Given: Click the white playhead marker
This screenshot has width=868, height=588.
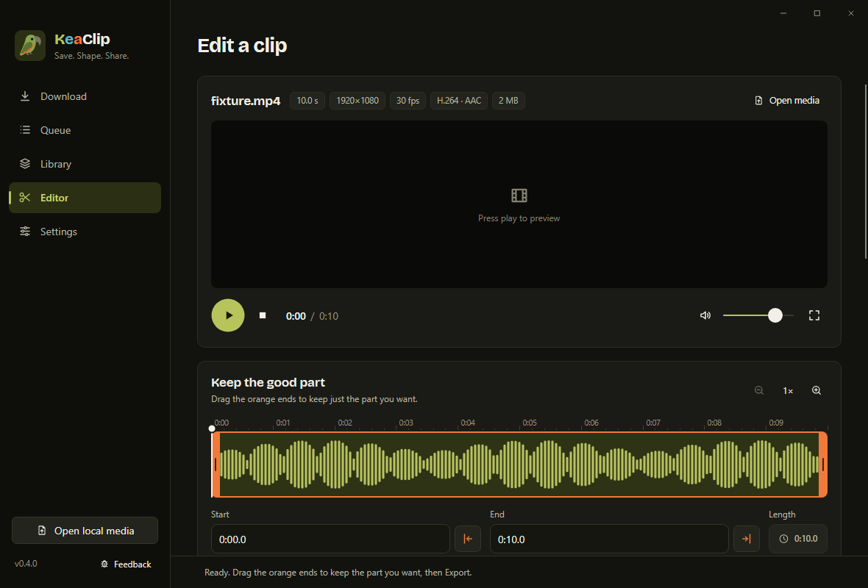Looking at the screenshot, I should pos(212,429).
